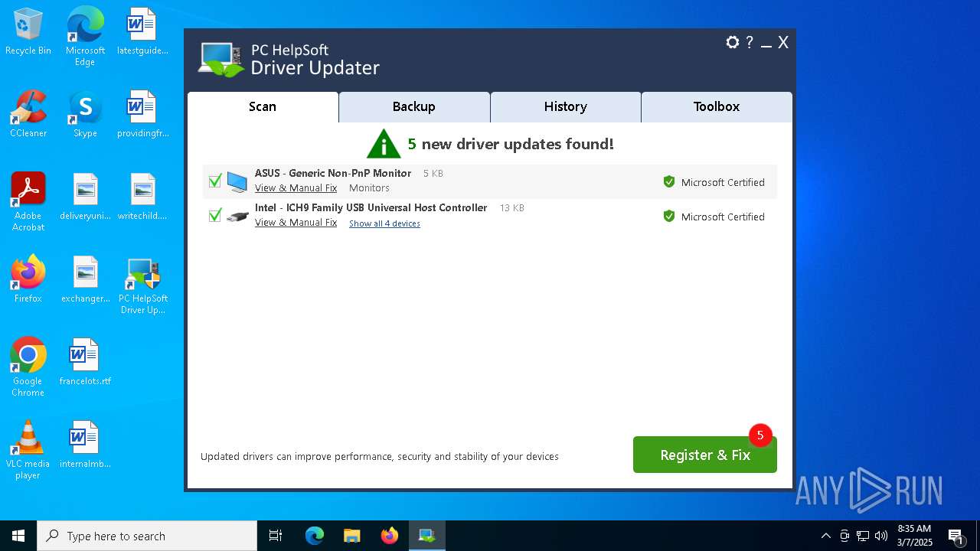Open the notification center
Screen dimensions: 980x551
(955, 536)
